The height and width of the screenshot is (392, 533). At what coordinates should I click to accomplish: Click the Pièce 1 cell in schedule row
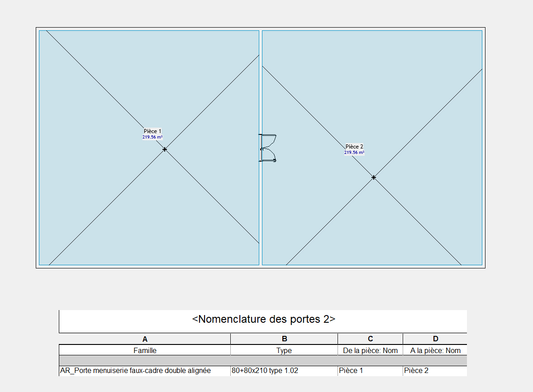click(351, 371)
